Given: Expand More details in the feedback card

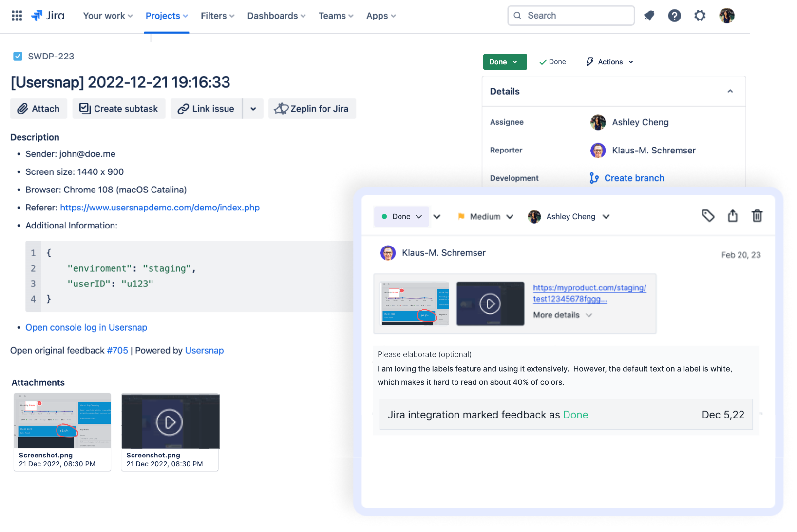Looking at the screenshot, I should [x=562, y=315].
